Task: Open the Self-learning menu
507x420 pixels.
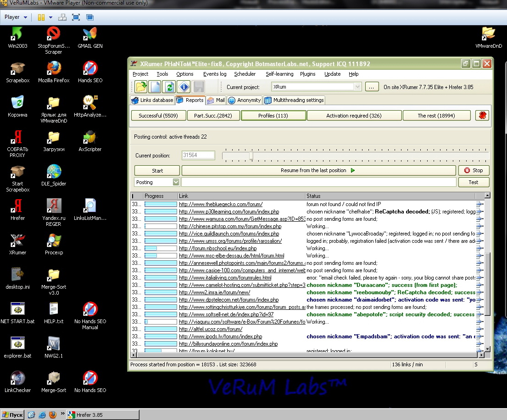Action: point(279,74)
